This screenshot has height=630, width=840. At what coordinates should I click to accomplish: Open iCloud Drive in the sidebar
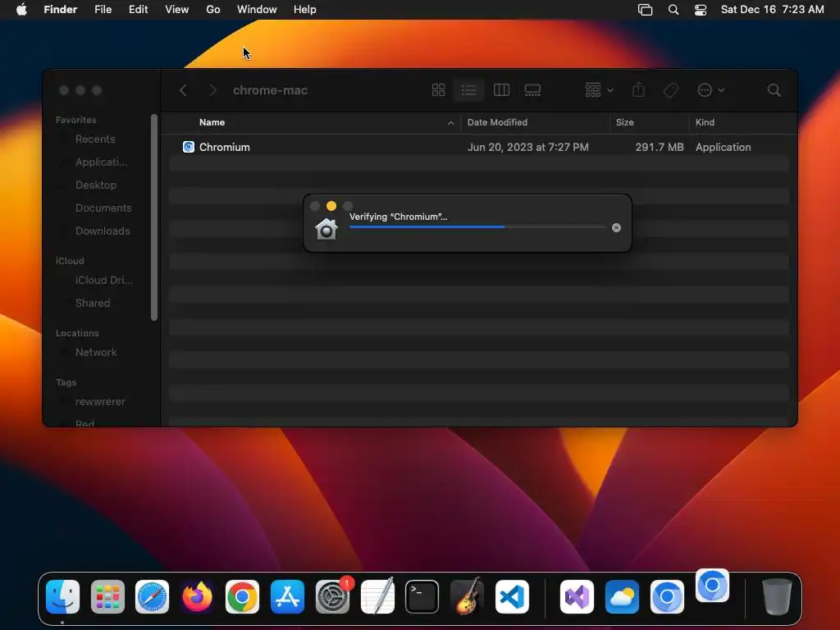click(x=103, y=281)
